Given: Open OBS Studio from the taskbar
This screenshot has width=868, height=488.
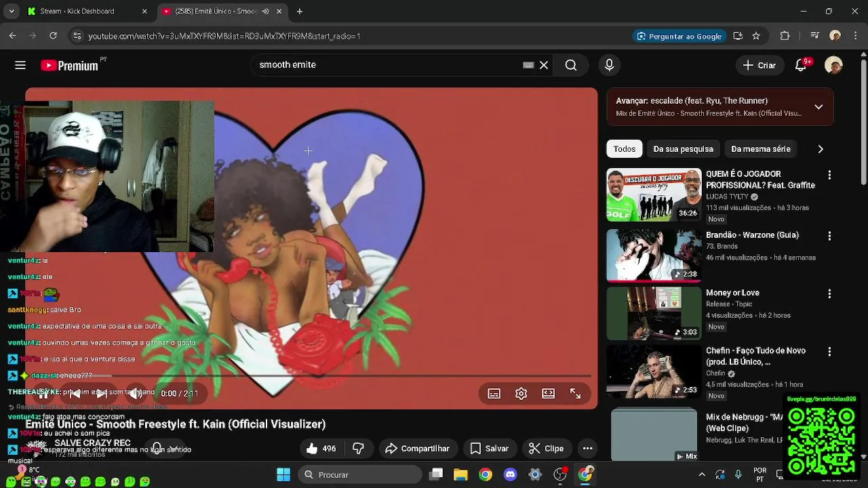Looking at the screenshot, I should click(560, 474).
